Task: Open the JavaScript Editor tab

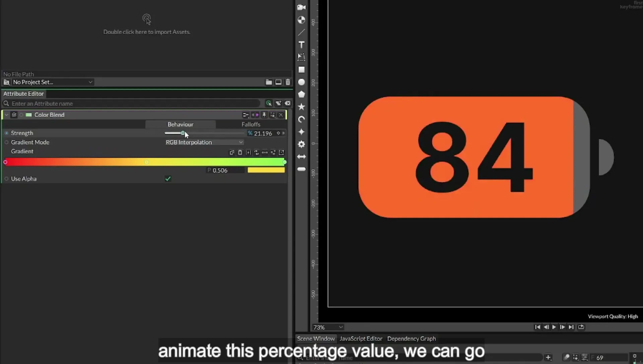Action: [x=361, y=339]
